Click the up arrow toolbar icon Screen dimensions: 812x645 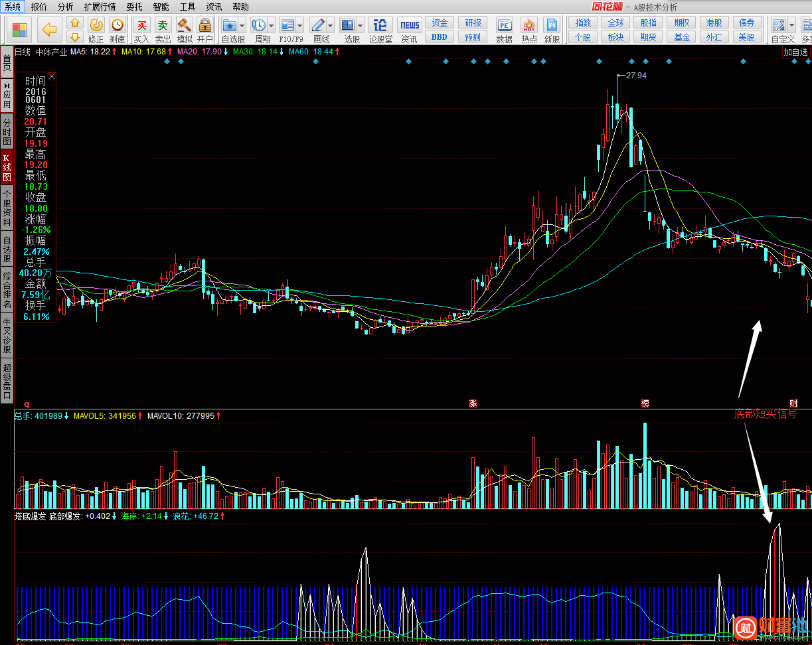(75, 23)
